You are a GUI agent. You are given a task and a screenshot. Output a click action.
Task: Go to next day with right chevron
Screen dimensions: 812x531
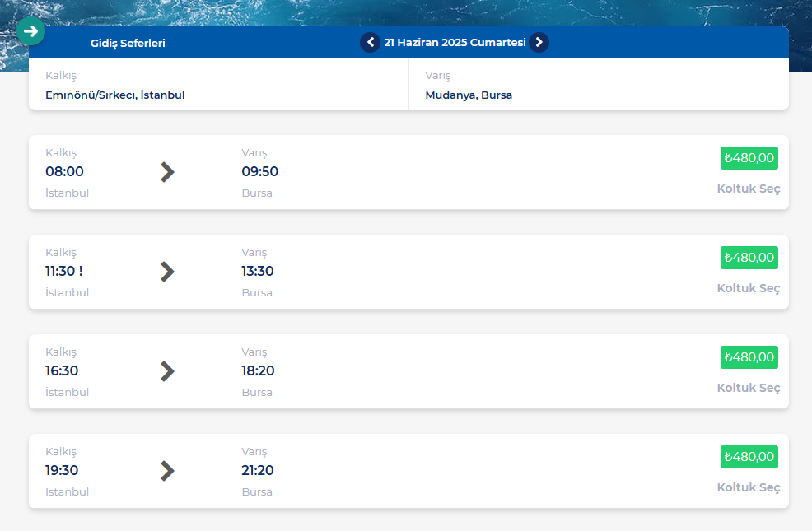point(539,42)
